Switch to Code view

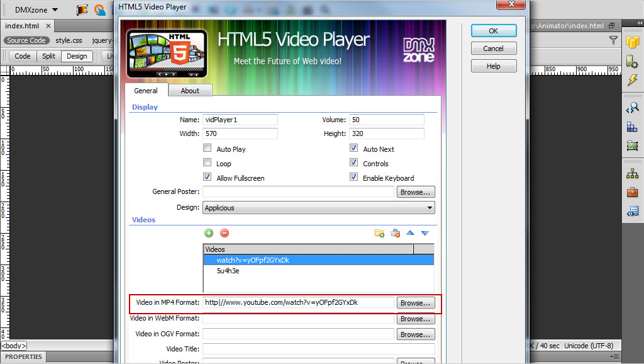tap(23, 56)
